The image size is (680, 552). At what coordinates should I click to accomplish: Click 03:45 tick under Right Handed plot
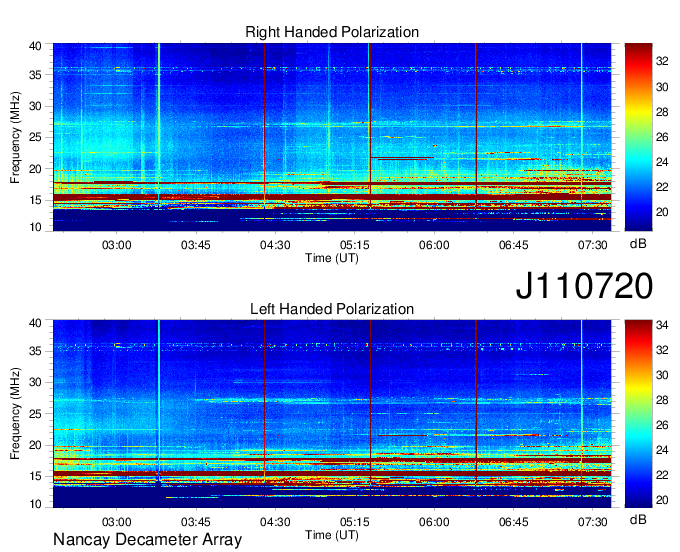tap(196, 245)
